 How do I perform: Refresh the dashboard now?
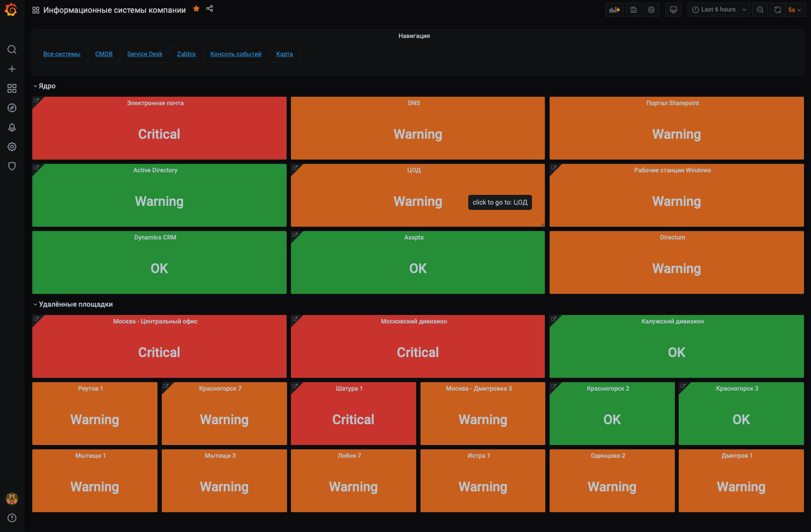[x=777, y=10]
